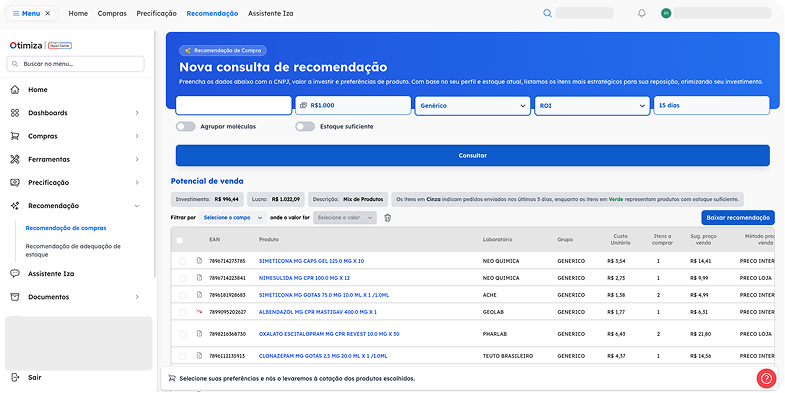Viewport: 785px width, 393px height.
Task: Click the Assistente Iza chat icon
Action: pos(15,274)
